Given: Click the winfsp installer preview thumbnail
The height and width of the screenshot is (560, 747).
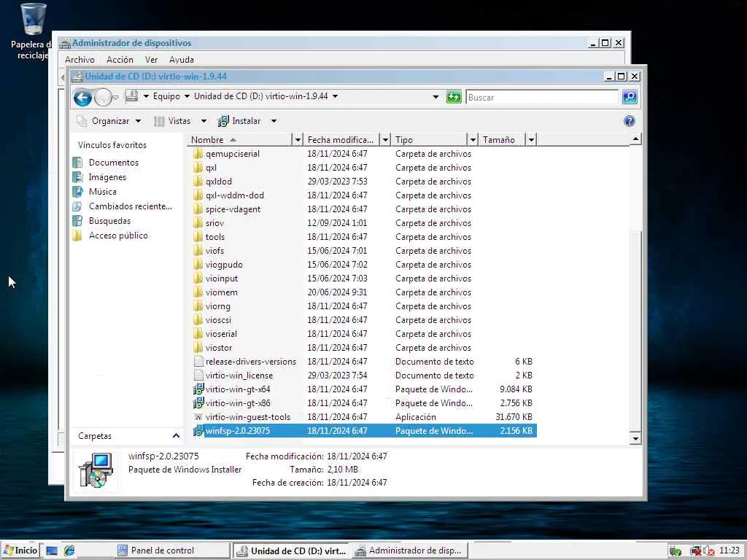Looking at the screenshot, I should coord(96,470).
